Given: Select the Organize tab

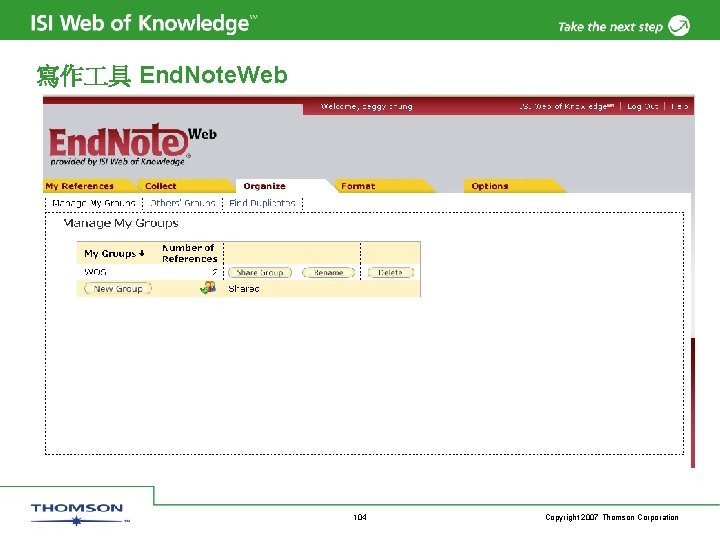Looking at the screenshot, I should point(264,186).
